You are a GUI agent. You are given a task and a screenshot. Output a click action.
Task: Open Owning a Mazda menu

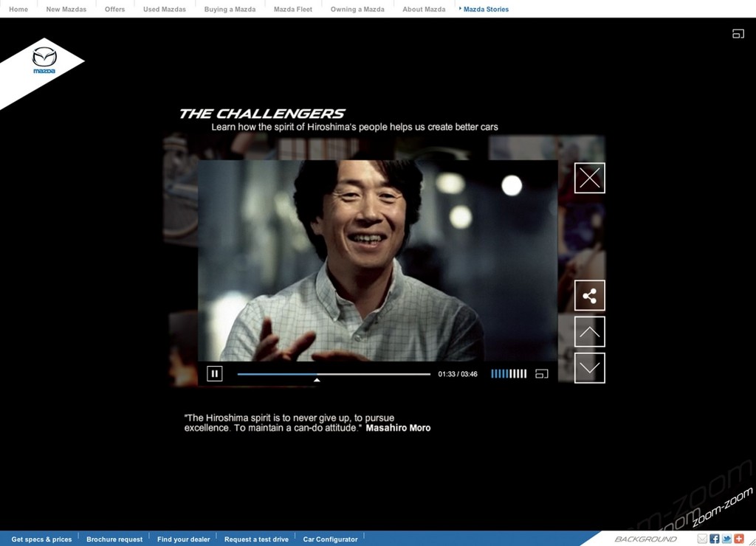coord(357,9)
